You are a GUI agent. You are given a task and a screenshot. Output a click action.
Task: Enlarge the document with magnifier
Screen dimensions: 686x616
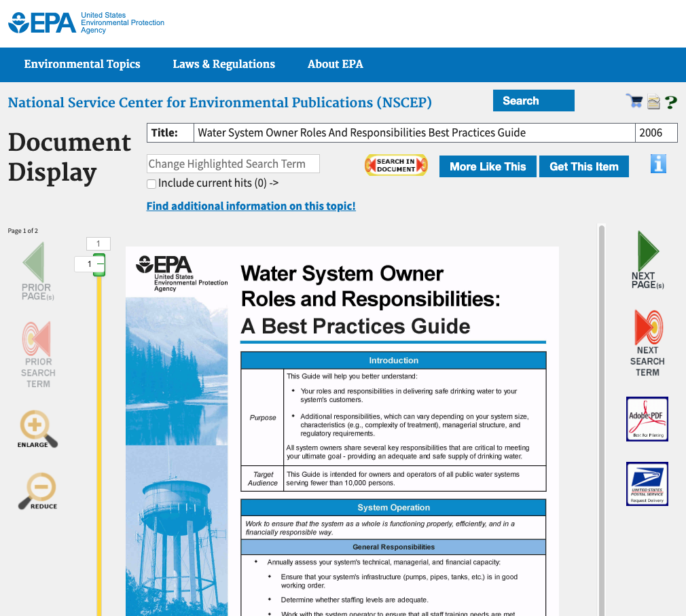tap(37, 429)
